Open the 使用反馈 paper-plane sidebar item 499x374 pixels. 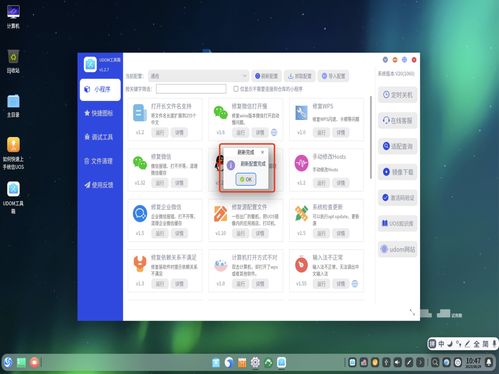pos(99,185)
